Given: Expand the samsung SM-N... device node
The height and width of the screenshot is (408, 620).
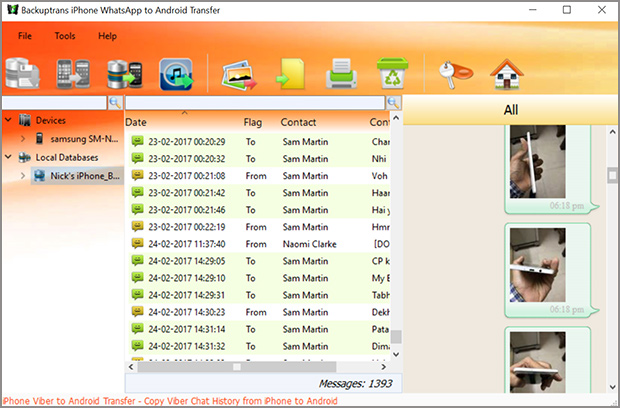Looking at the screenshot, I should point(23,138).
